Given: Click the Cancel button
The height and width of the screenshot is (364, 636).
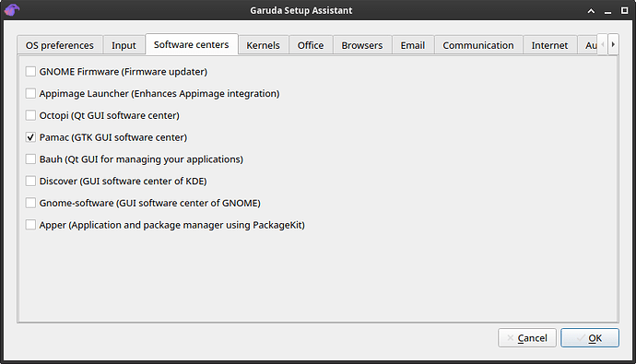Looking at the screenshot, I should [527, 338].
